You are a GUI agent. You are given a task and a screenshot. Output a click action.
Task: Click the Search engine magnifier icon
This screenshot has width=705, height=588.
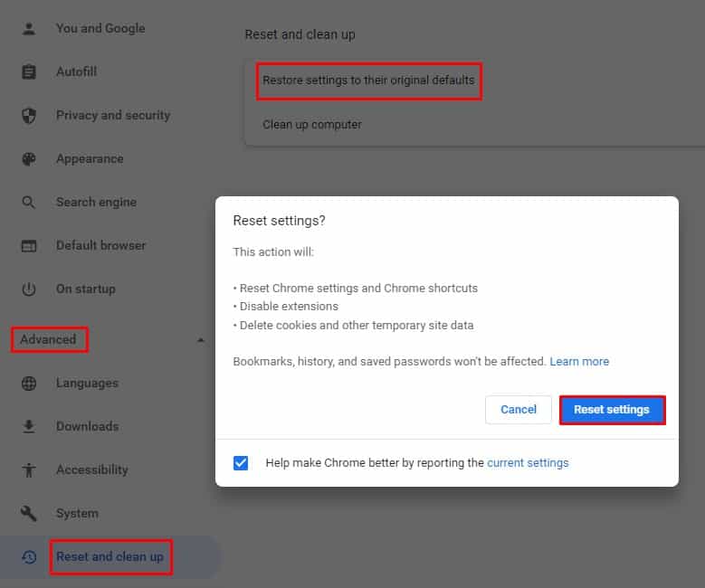pyautogui.click(x=28, y=203)
